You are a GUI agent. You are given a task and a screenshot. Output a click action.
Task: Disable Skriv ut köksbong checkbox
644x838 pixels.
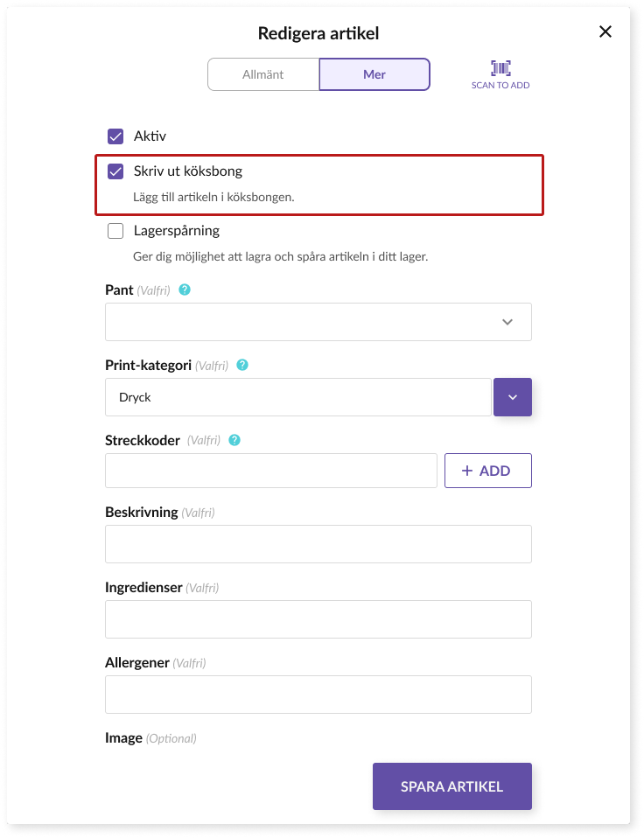[115, 171]
